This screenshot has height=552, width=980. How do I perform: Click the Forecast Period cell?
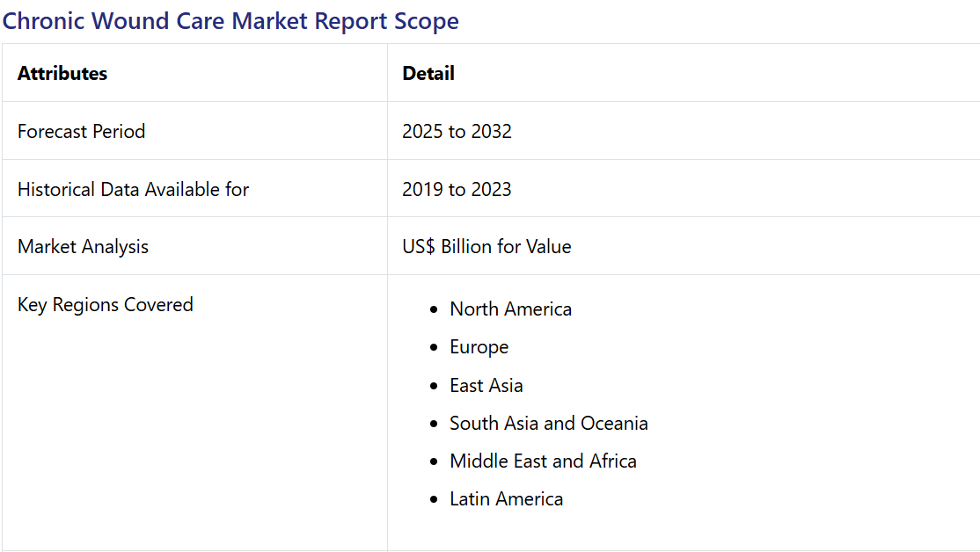(81, 132)
